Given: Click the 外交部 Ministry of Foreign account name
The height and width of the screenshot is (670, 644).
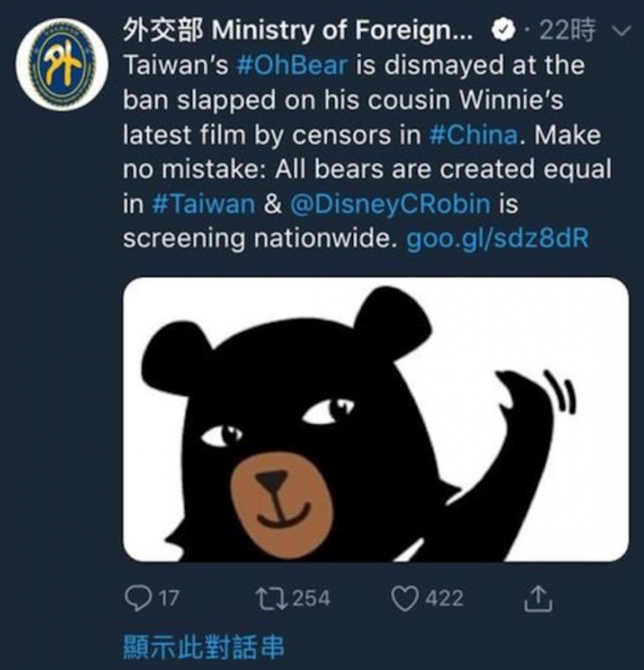Looking at the screenshot, I should tap(297, 31).
